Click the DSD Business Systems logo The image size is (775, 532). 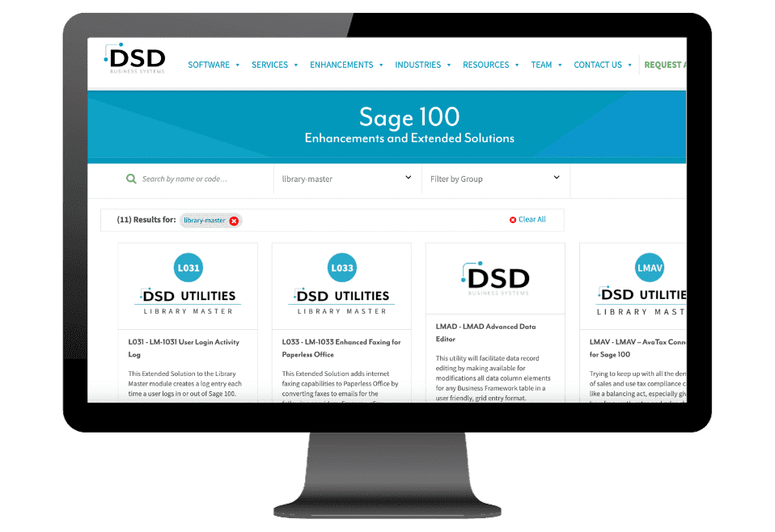click(x=135, y=60)
